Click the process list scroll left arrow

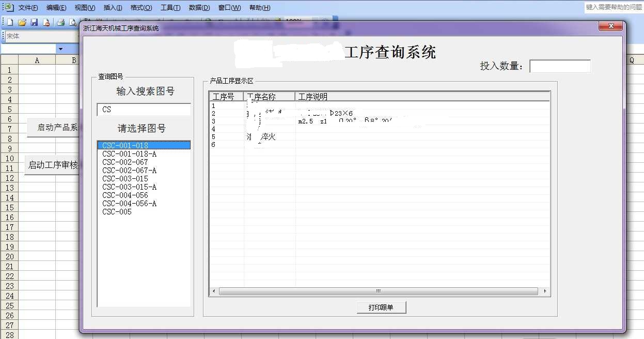[x=214, y=291]
